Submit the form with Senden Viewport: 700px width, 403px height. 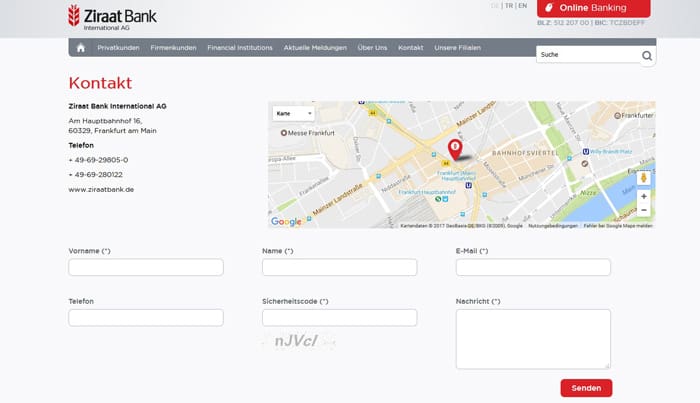[x=586, y=388]
